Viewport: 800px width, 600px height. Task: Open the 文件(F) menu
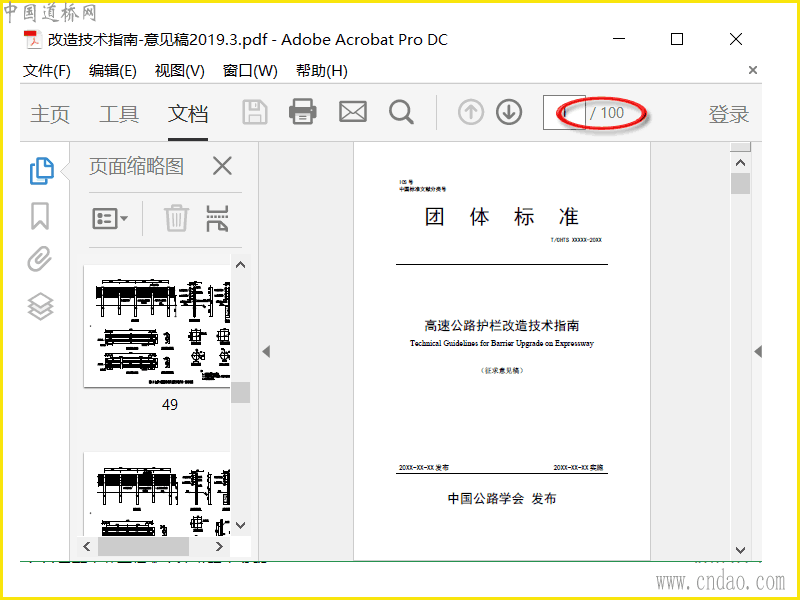[46, 71]
